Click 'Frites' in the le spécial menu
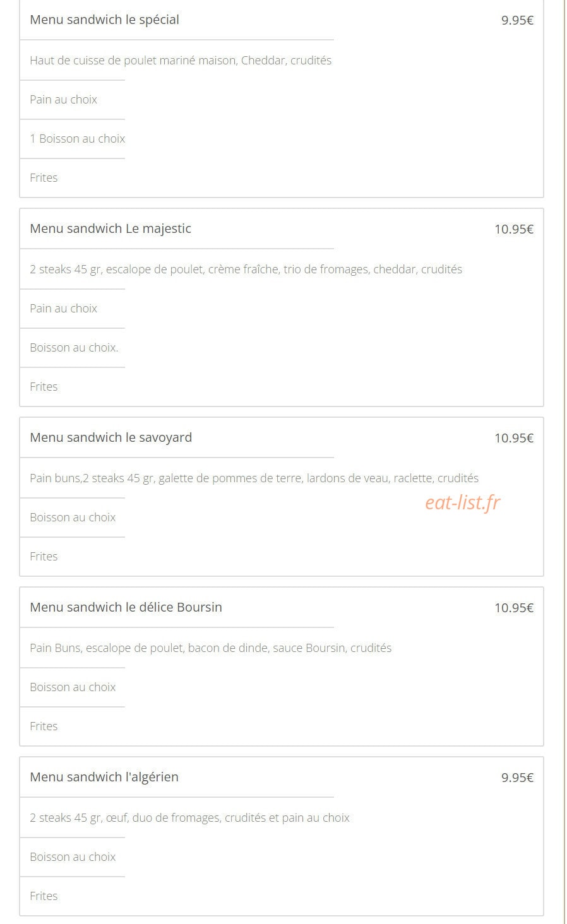Screen dimensions: 567x924 click(44, 178)
